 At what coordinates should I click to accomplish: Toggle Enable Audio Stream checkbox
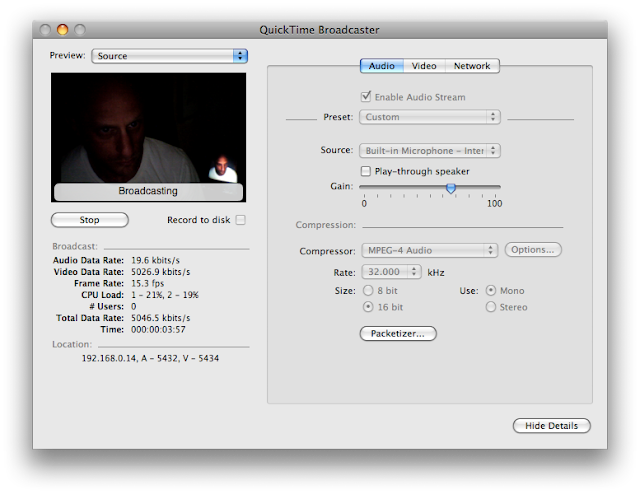click(x=366, y=97)
